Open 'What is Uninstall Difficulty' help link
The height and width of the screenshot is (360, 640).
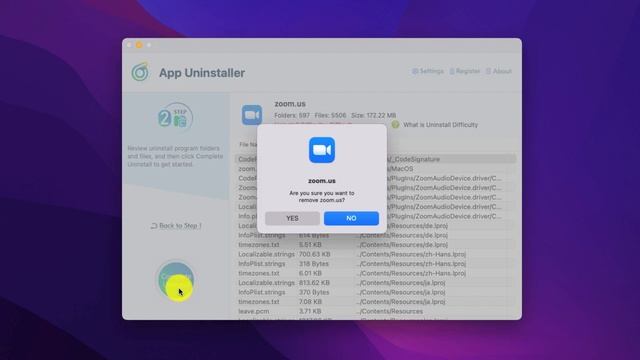pos(440,125)
